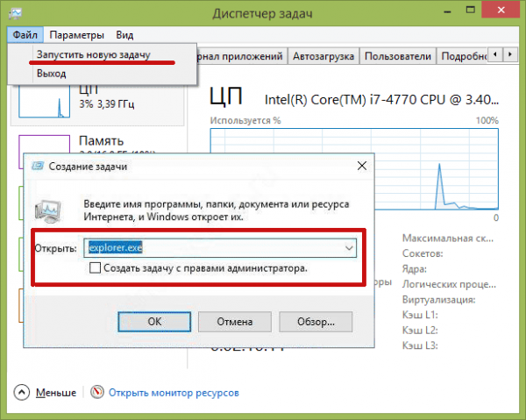Screen dimensions: 526x420
Task: Click the 3% 3,39 ГГц CPU value
Action: point(107,104)
